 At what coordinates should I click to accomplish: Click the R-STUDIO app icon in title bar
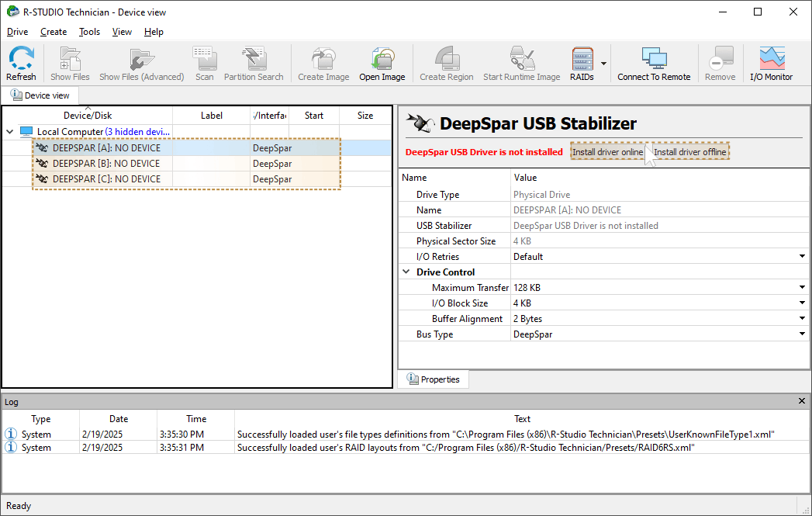tap(13, 12)
